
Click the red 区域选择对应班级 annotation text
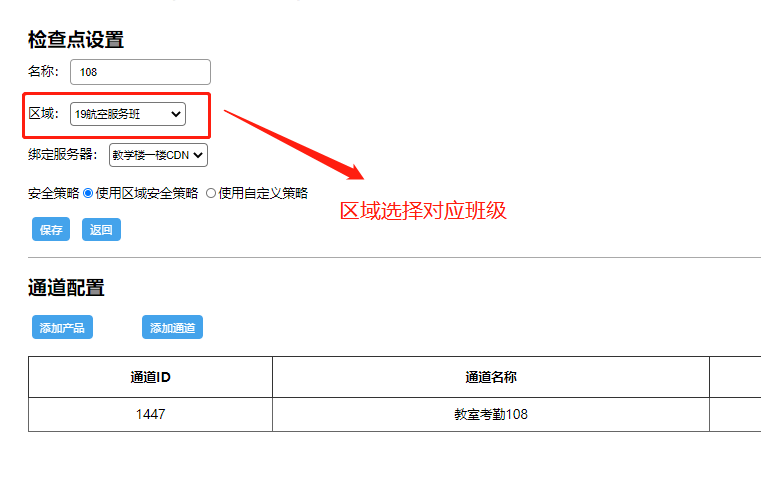tap(423, 211)
